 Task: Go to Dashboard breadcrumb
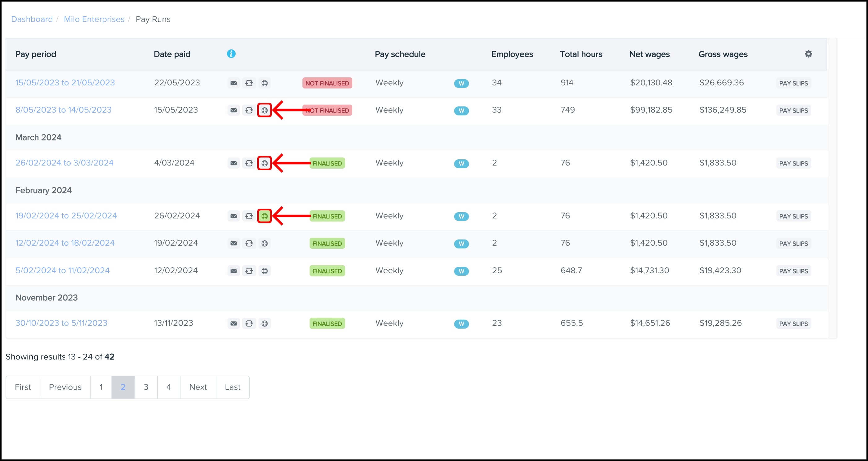coord(32,19)
